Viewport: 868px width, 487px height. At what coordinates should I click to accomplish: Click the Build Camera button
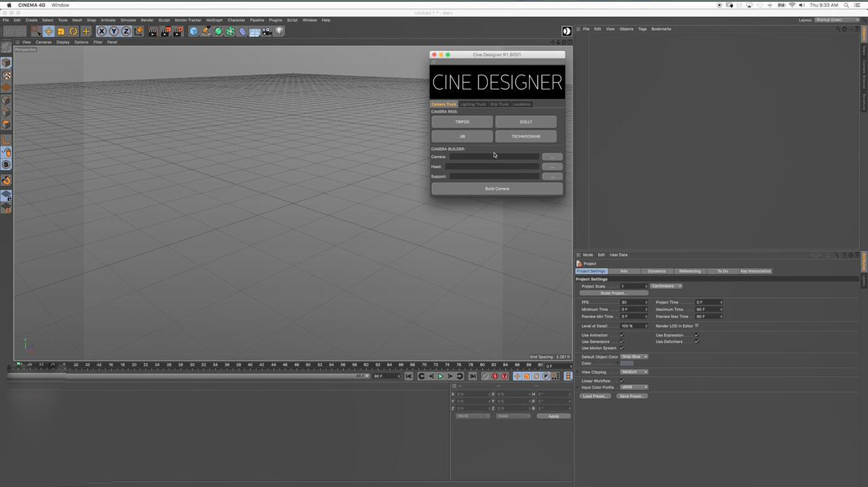(x=497, y=189)
